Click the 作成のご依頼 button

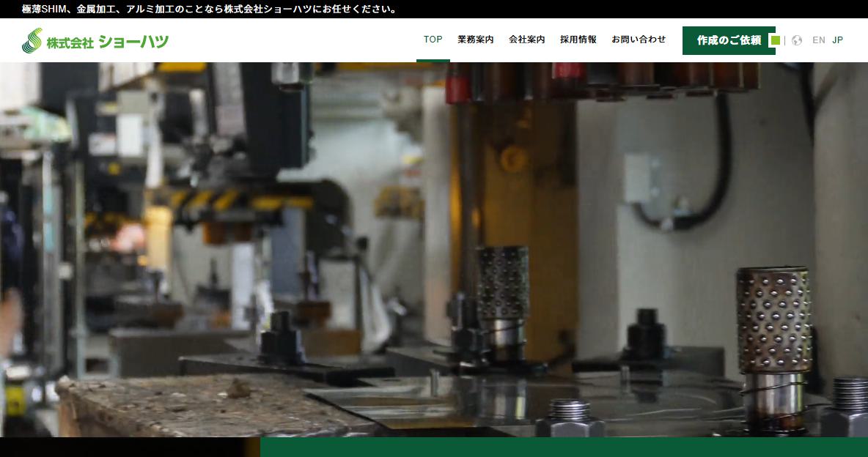(x=729, y=40)
